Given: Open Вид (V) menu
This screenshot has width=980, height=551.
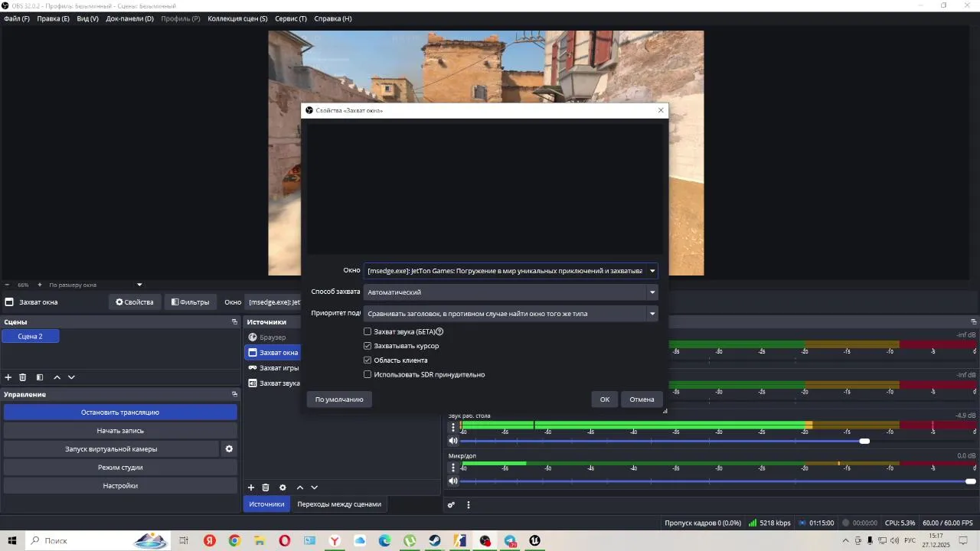Looking at the screenshot, I should [x=88, y=18].
